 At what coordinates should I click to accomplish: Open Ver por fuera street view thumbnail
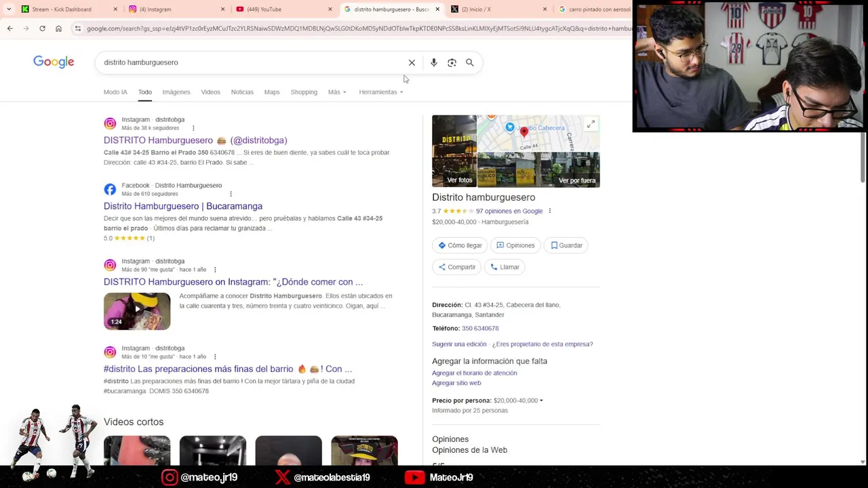[538, 169]
